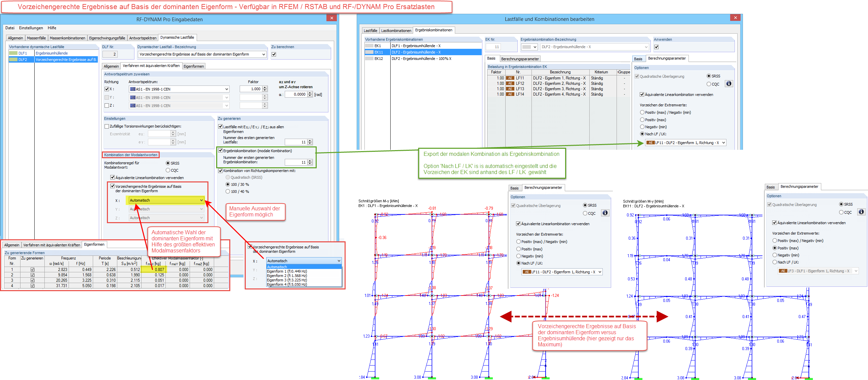Open LF11 - DLF2 dropdown in Lastfälle window
This screenshot has width=868, height=380.
tap(685, 143)
